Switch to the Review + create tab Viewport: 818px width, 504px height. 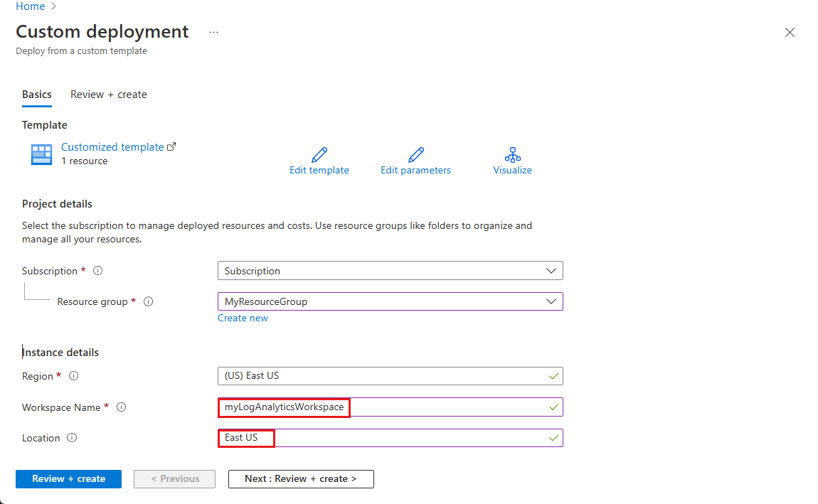click(109, 95)
